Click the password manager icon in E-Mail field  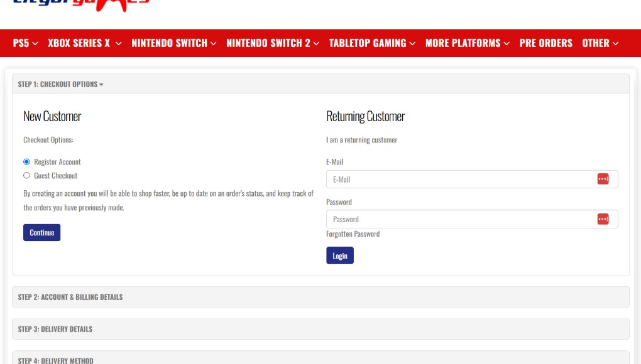click(x=603, y=179)
